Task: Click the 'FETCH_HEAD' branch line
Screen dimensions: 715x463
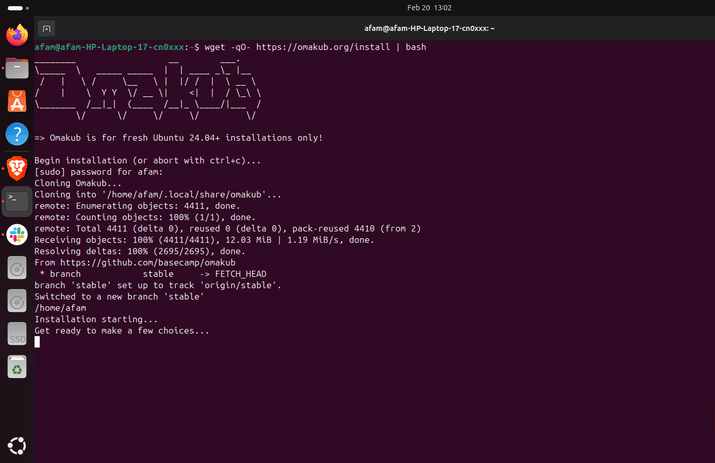Action: coord(153,274)
